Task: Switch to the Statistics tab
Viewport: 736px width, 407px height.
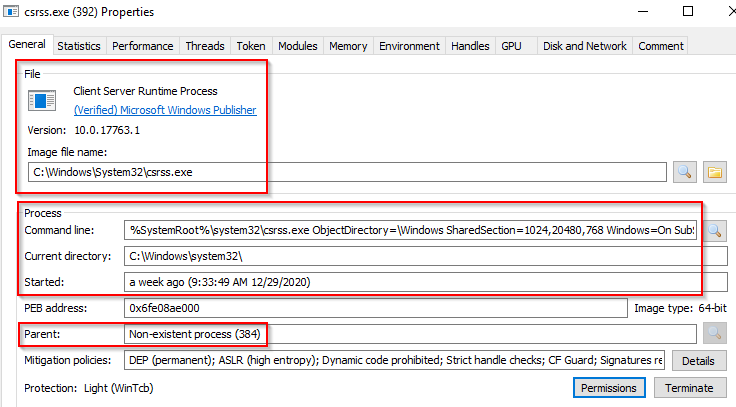Action: 79,46
